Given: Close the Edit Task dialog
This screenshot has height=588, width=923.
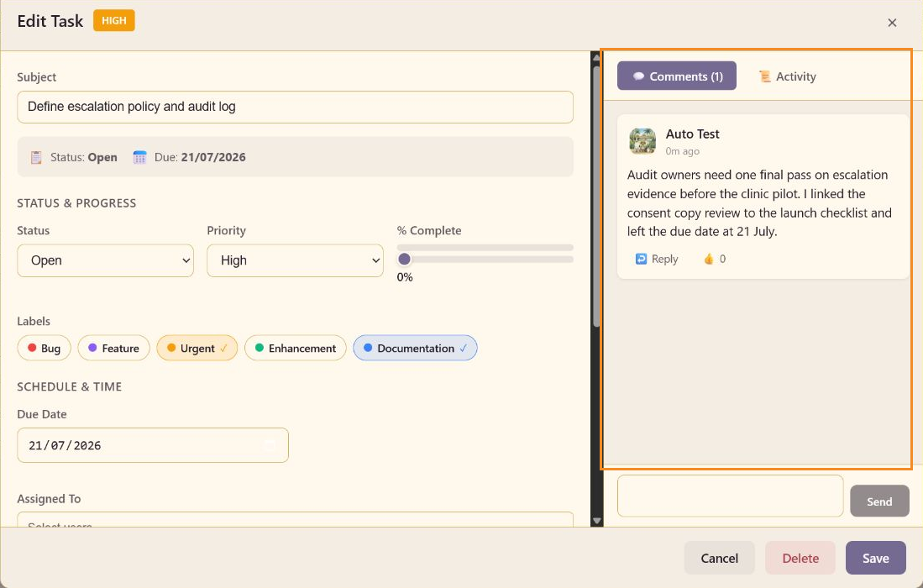Looking at the screenshot, I should click(892, 23).
